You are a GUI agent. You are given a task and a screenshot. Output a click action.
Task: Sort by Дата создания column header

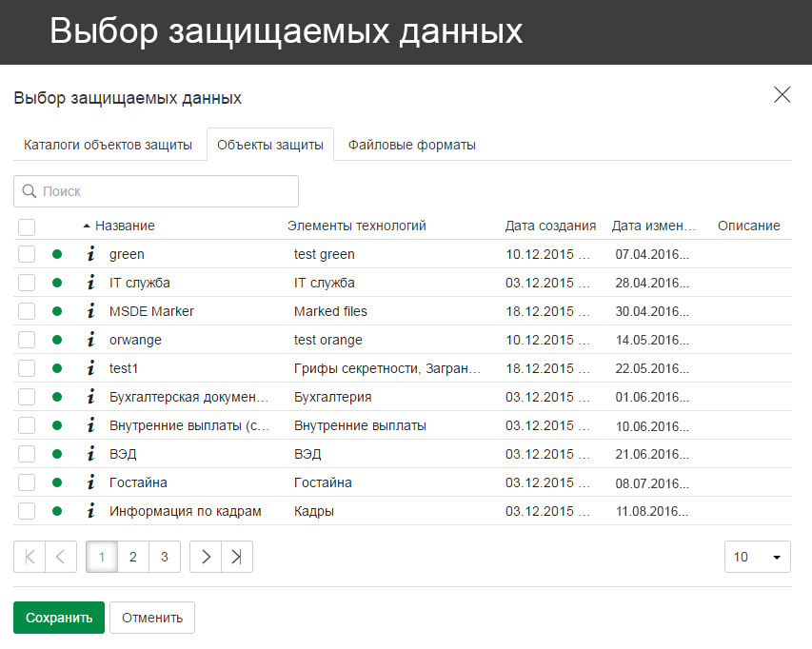click(550, 226)
